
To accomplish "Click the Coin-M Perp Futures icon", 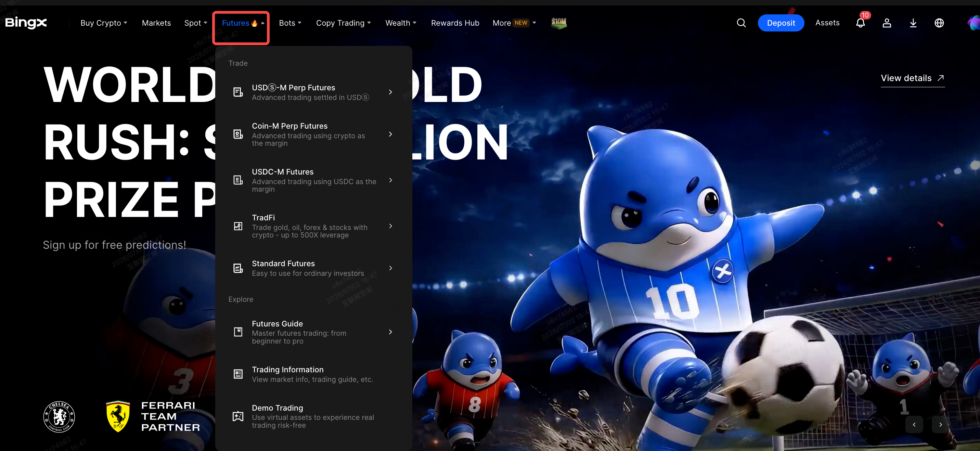I will [x=238, y=134].
